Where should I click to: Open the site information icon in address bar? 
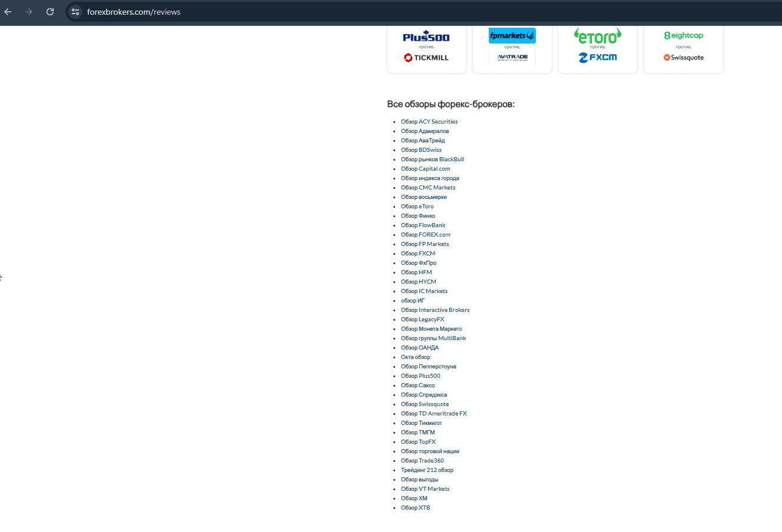tap(75, 12)
